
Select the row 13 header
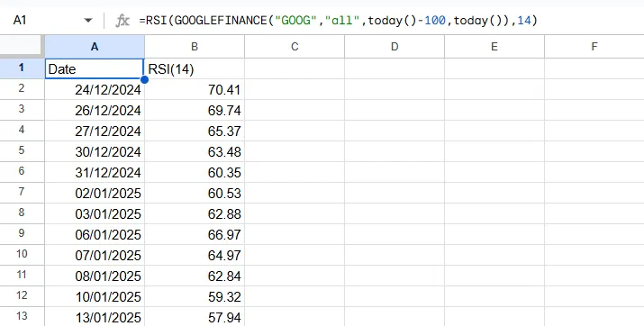(x=22, y=317)
